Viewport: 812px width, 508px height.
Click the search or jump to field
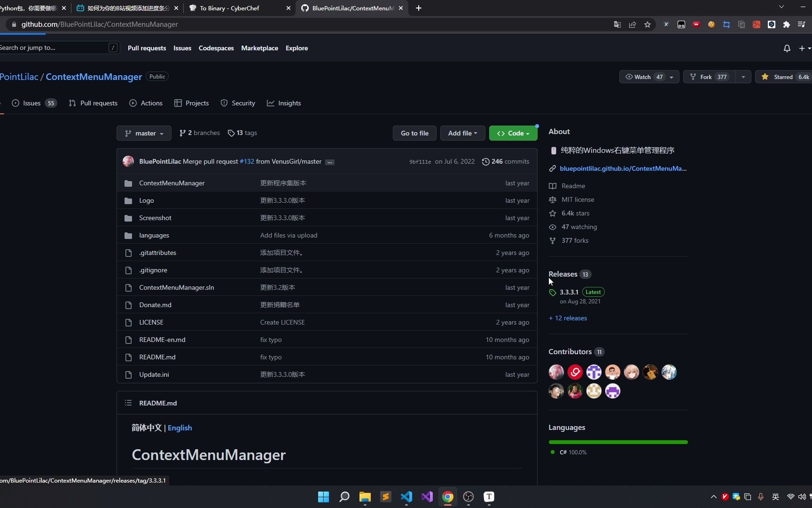click(x=59, y=48)
